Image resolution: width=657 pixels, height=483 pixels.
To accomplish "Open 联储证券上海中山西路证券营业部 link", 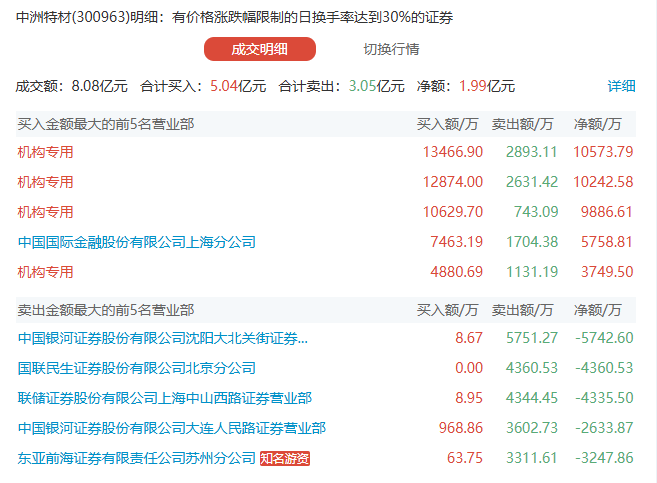I will click(x=165, y=398).
